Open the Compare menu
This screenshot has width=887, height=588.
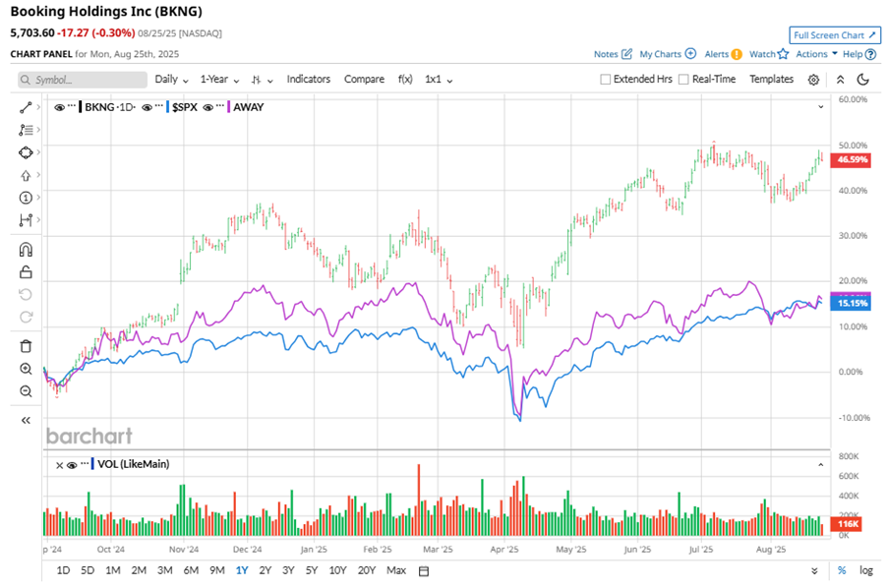364,79
